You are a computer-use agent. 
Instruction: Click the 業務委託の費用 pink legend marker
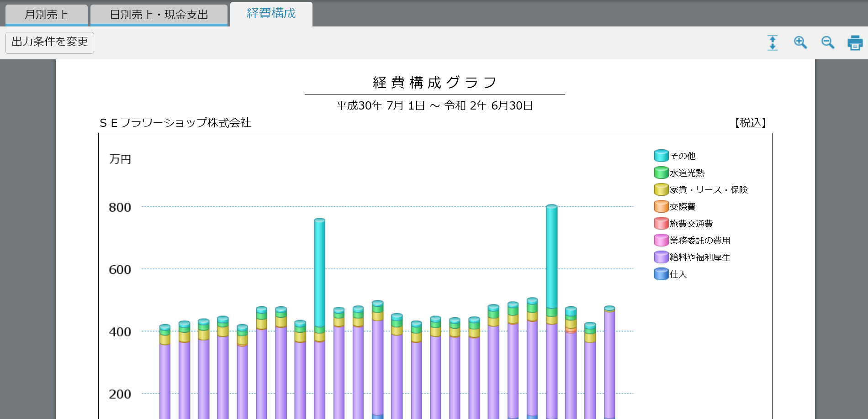tap(661, 241)
